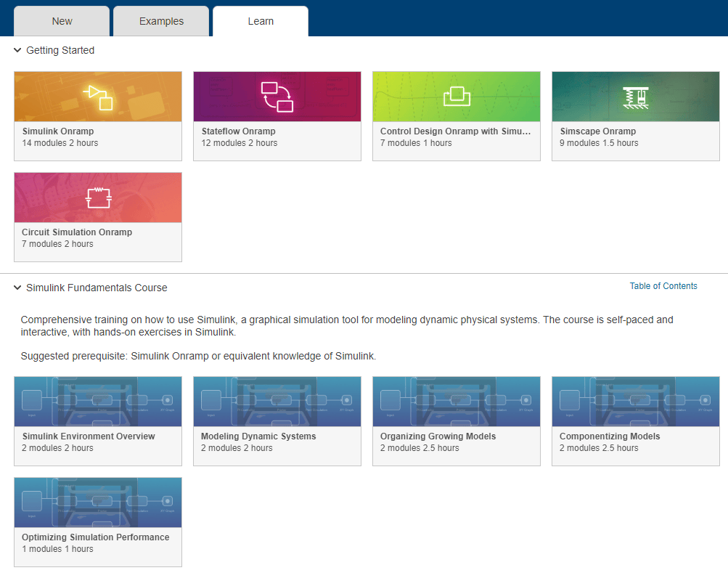The height and width of the screenshot is (573, 728).
Task: Click the Simscape Onramp title text
Action: coord(597,131)
